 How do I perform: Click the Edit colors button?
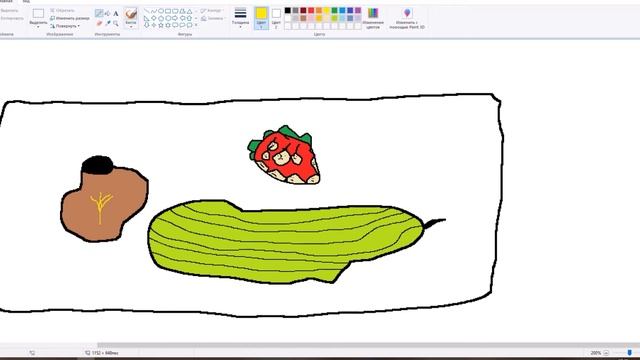point(373,18)
